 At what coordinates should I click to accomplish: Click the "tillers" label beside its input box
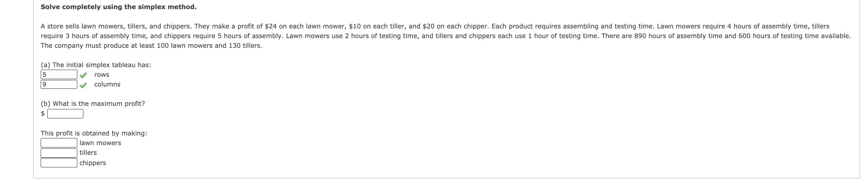[x=88, y=153]
